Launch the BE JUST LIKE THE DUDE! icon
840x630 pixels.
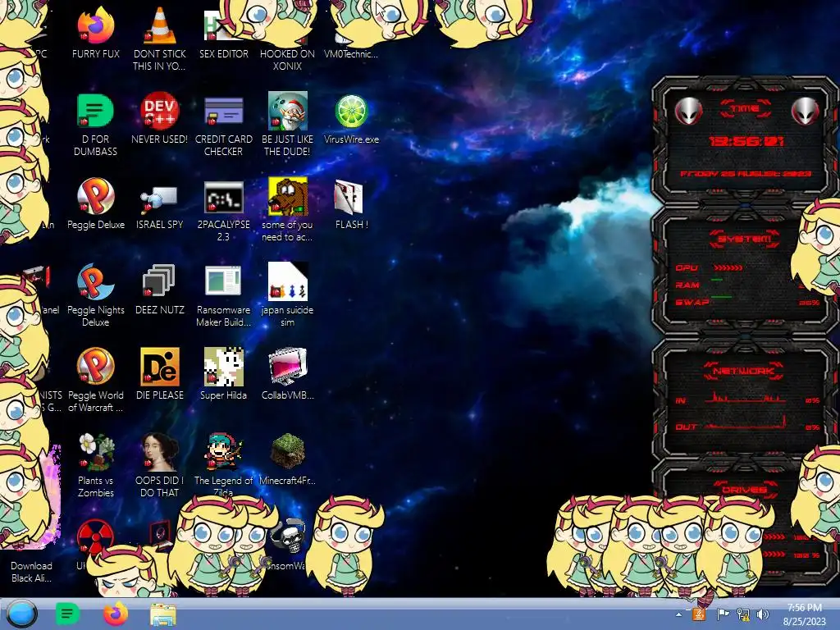288,111
